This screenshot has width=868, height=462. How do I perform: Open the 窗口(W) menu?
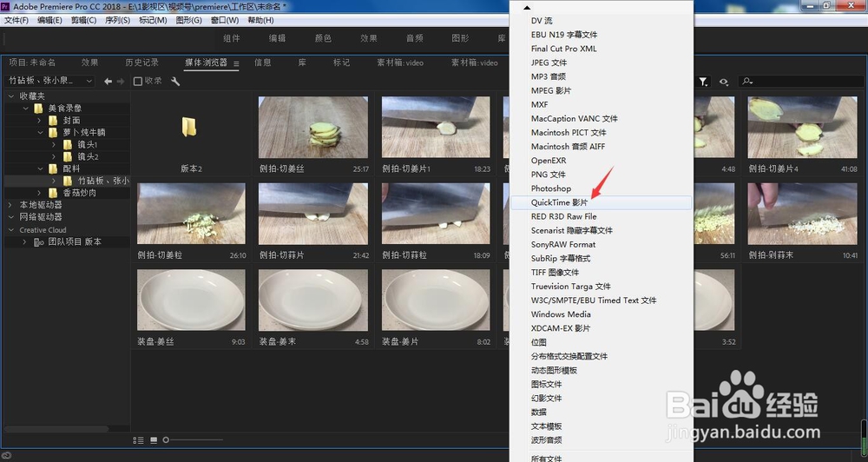click(225, 20)
